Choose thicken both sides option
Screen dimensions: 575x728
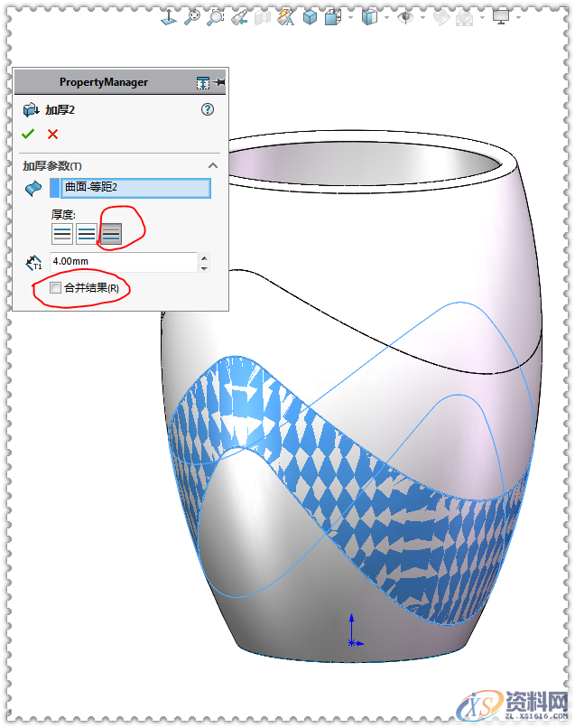(87, 234)
